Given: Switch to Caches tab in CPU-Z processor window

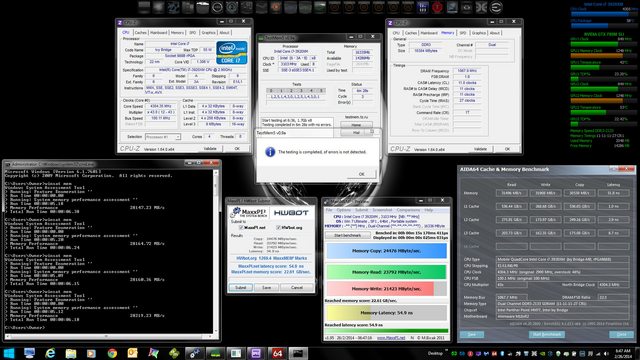Looking at the screenshot, I should 140,33.
